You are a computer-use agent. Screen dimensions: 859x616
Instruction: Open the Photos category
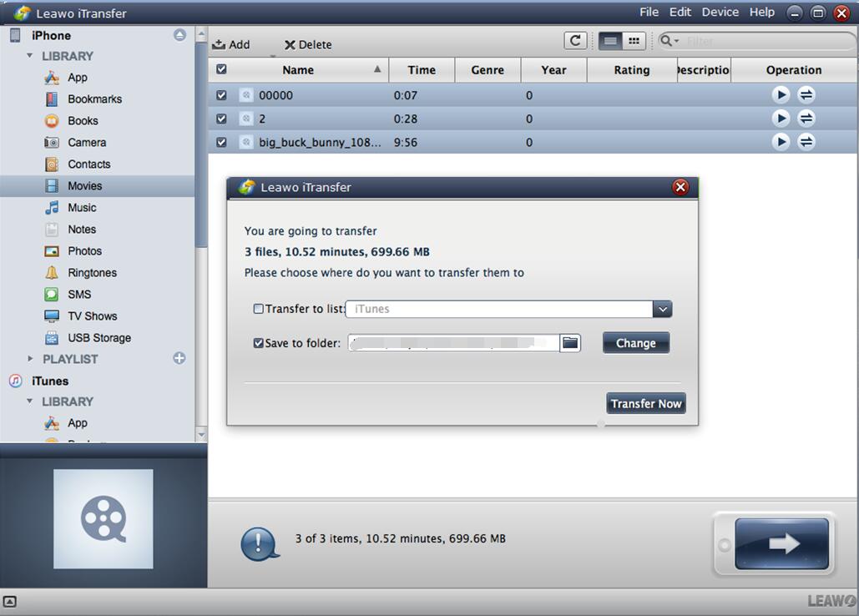point(84,251)
